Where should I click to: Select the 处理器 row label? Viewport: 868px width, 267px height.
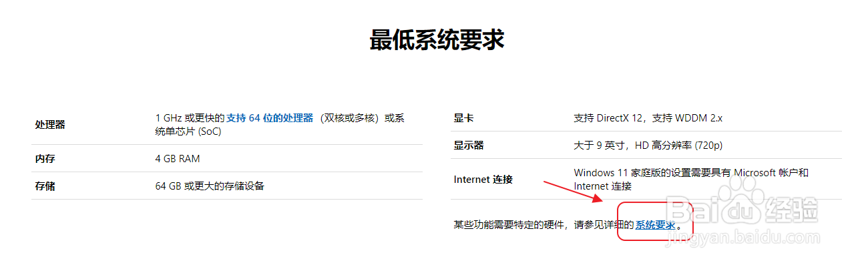(x=50, y=125)
